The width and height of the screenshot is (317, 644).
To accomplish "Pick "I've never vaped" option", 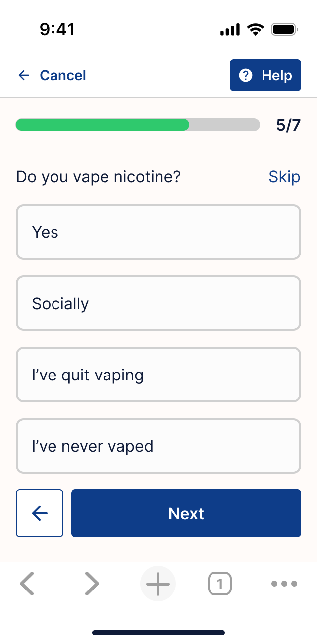I will tap(158, 446).
